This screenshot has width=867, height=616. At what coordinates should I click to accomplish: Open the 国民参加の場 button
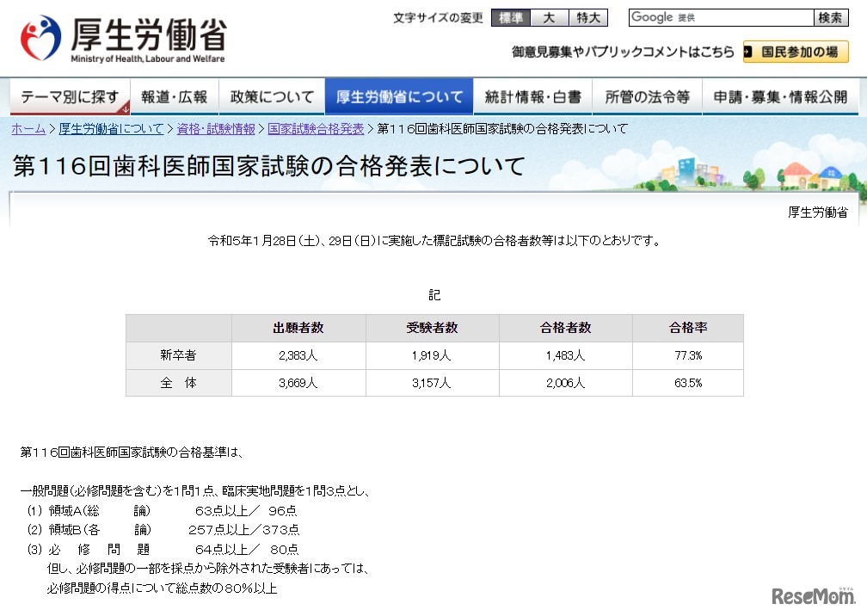point(796,52)
